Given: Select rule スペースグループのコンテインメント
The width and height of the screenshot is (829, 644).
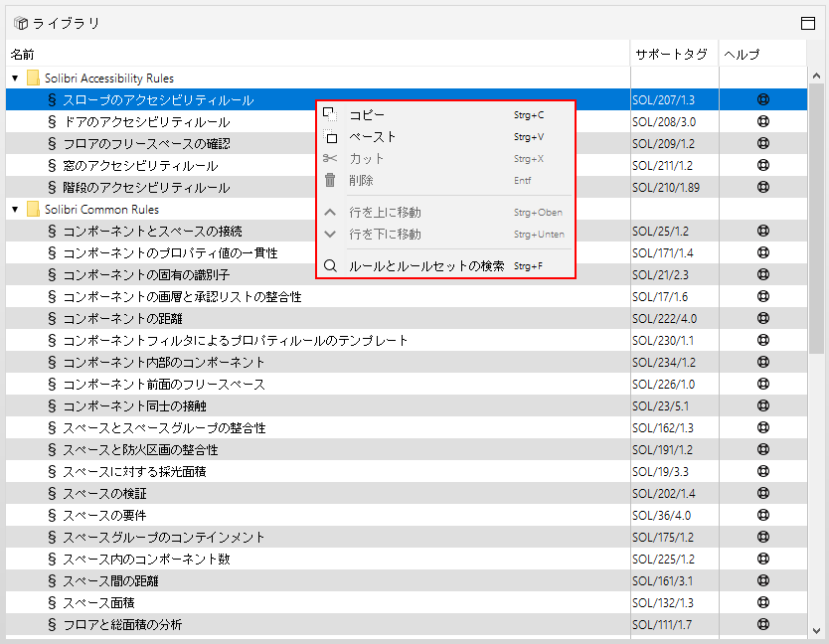Looking at the screenshot, I should tap(163, 538).
